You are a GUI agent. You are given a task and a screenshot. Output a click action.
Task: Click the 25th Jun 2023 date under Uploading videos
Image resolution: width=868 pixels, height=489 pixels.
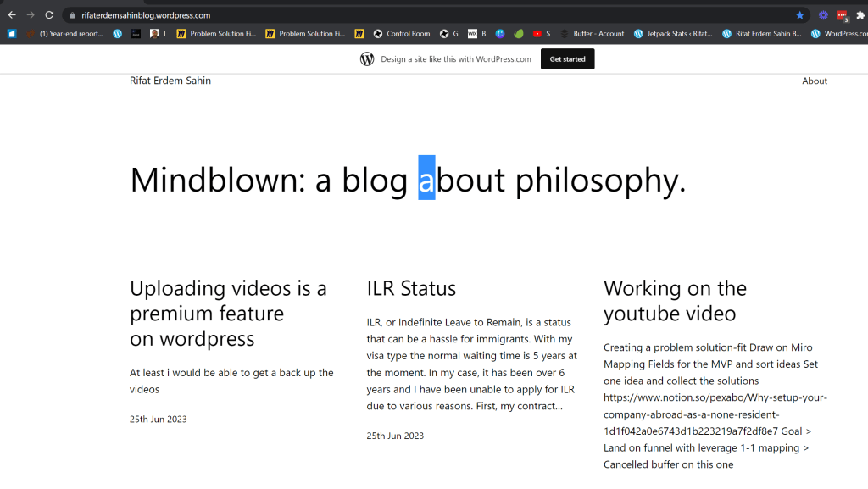coord(159,420)
